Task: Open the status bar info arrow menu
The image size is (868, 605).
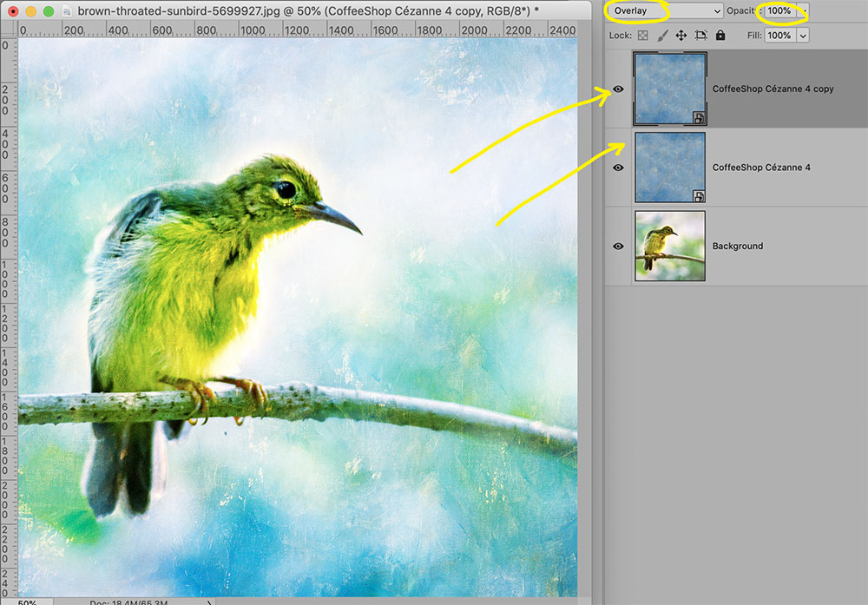Action: [209, 602]
